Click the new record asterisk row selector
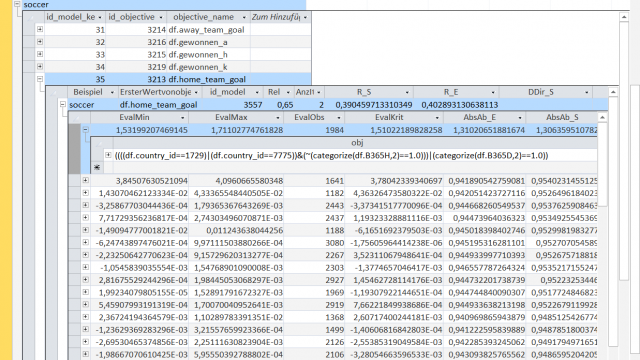The height and width of the screenshot is (360, 640). click(x=97, y=167)
